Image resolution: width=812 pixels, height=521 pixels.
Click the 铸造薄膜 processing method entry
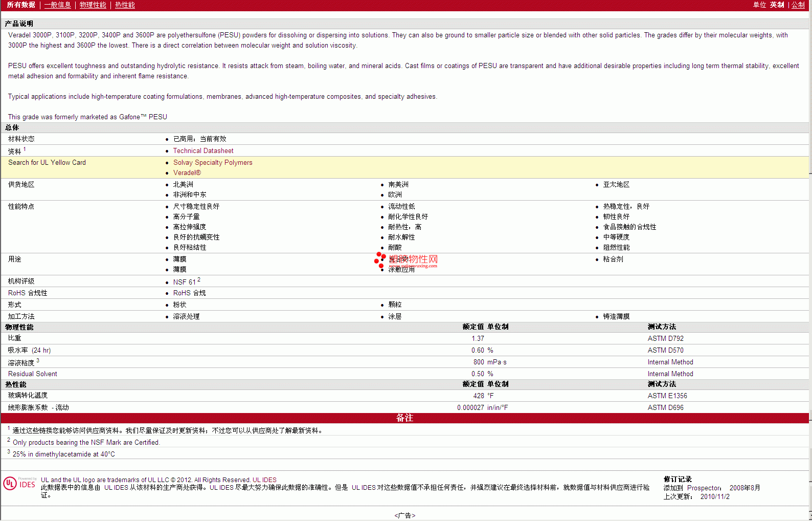[616, 316]
